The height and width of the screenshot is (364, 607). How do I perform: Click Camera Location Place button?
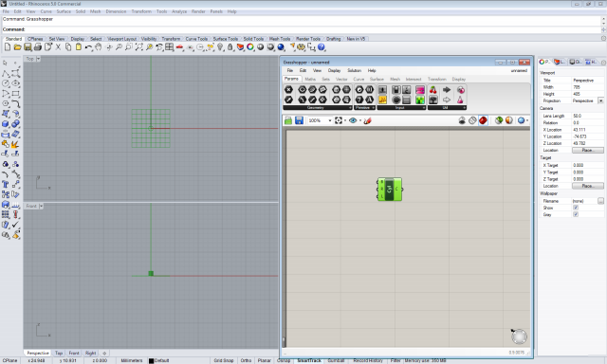click(588, 150)
